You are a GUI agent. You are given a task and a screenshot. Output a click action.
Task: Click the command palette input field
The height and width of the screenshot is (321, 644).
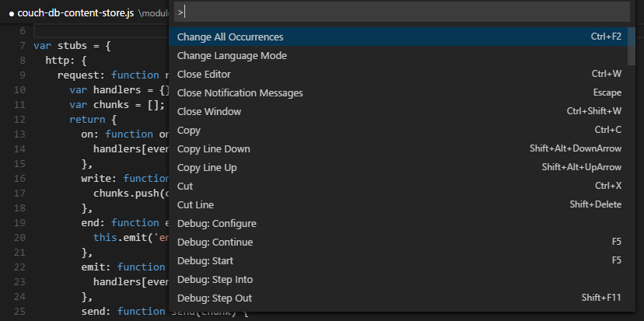[401, 12]
